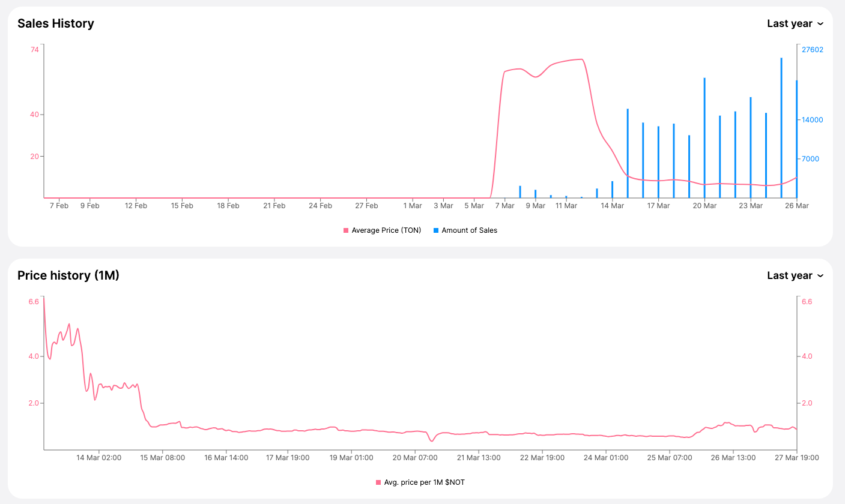Toggle the "Average Price (TON)" legend series
The image size is (845, 504).
tap(386, 230)
